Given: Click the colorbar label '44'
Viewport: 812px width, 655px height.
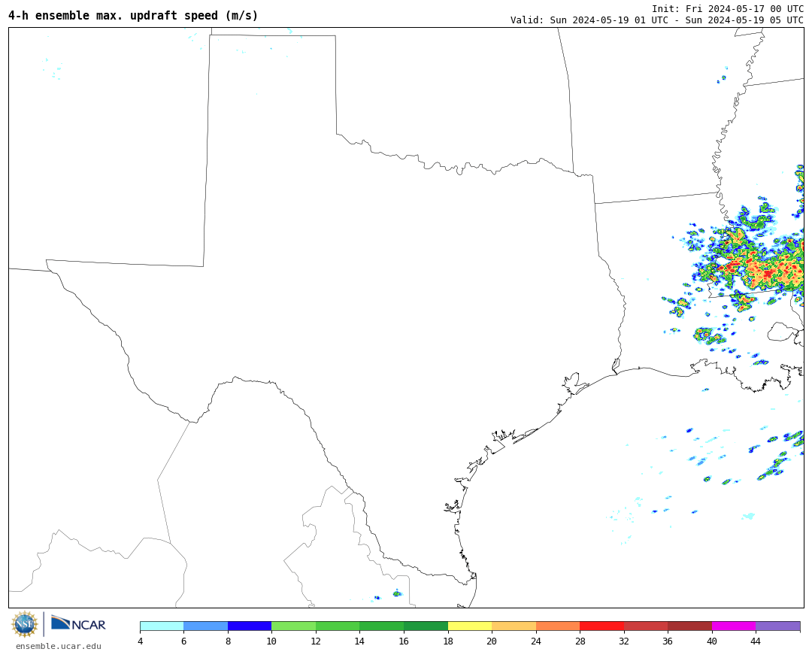Looking at the screenshot, I should coord(756,641).
